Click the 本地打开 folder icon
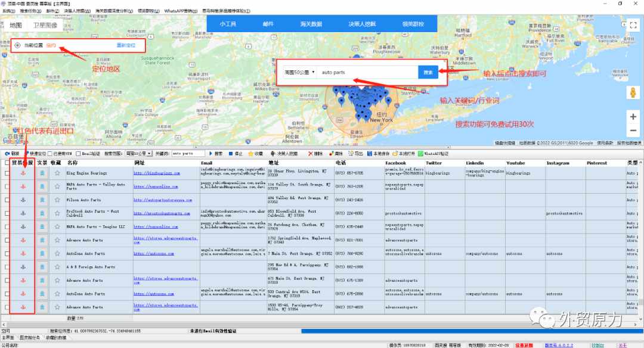This screenshot has height=348, width=644. [395, 154]
